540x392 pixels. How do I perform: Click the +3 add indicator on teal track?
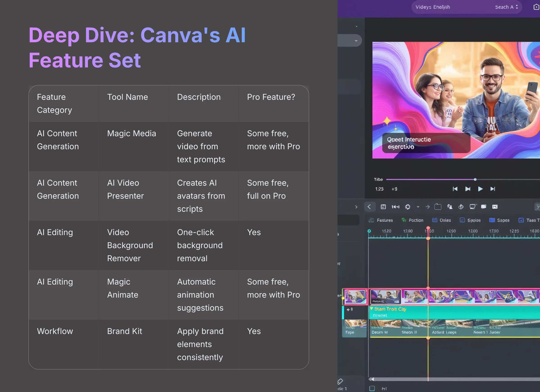(x=349, y=310)
